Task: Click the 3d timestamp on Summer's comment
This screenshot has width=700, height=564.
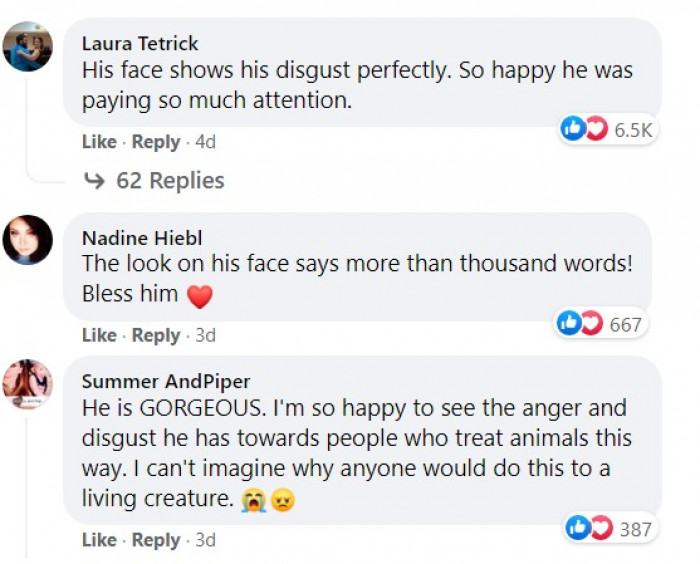Action: [205, 540]
